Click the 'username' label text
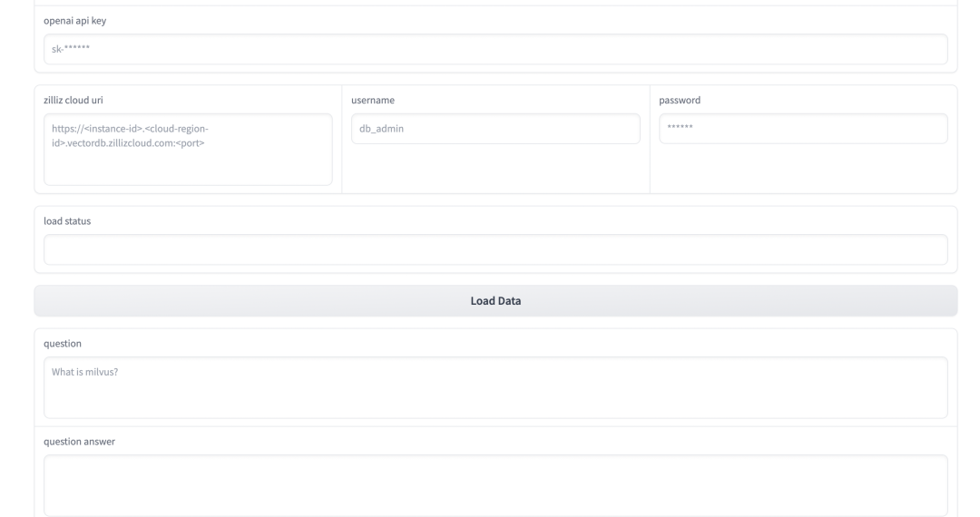 coord(373,100)
